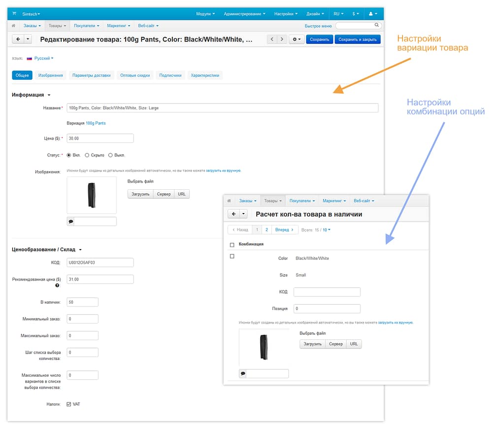Screen dimensions: 504x433
Task: Check the Комбинация select-all checkbox
Action: tap(232, 245)
